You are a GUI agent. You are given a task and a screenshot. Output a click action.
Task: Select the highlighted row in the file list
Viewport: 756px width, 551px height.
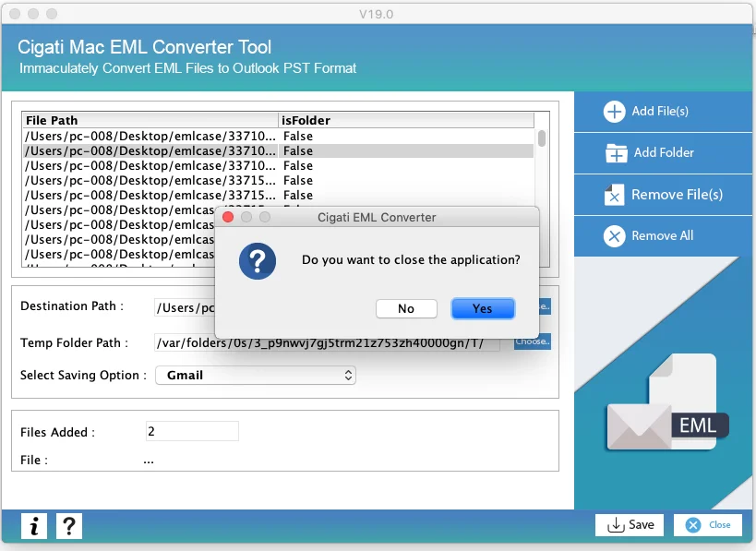pyautogui.click(x=279, y=150)
